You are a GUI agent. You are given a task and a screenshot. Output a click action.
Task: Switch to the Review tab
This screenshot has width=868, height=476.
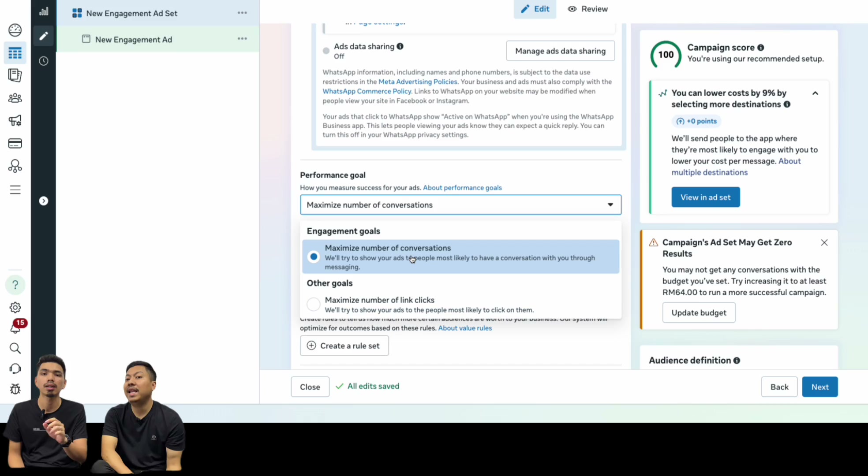tap(587, 9)
